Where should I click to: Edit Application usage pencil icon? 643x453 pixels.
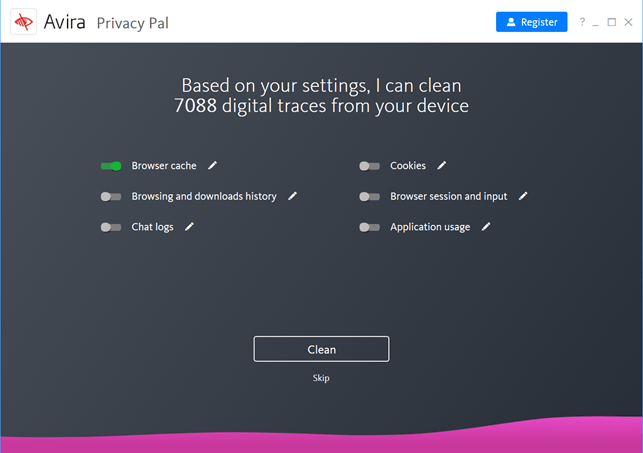click(x=486, y=227)
